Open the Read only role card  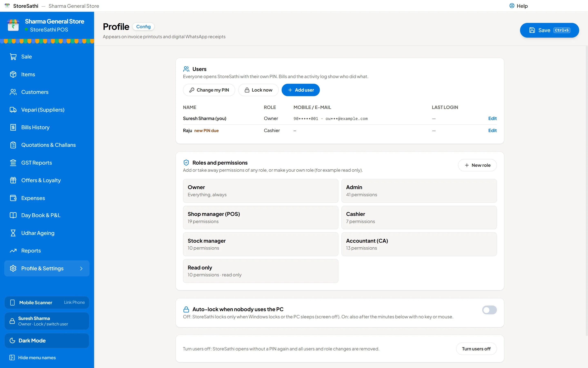(x=261, y=271)
